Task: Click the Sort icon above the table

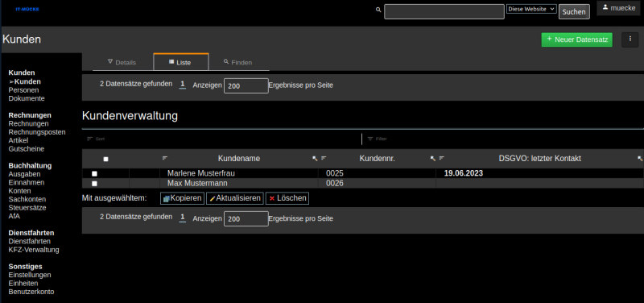Action: pos(90,139)
